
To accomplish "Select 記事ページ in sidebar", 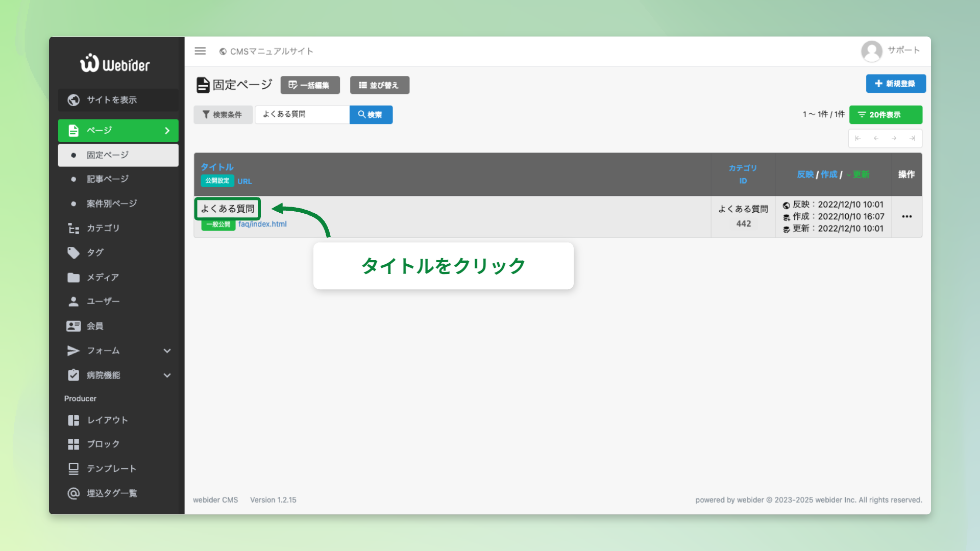I will [107, 179].
